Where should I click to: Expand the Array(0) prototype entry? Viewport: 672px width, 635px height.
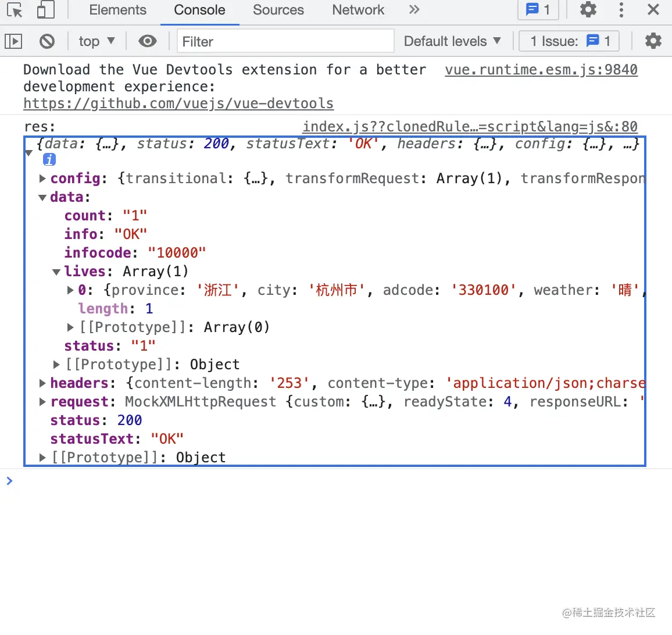pyautogui.click(x=70, y=327)
